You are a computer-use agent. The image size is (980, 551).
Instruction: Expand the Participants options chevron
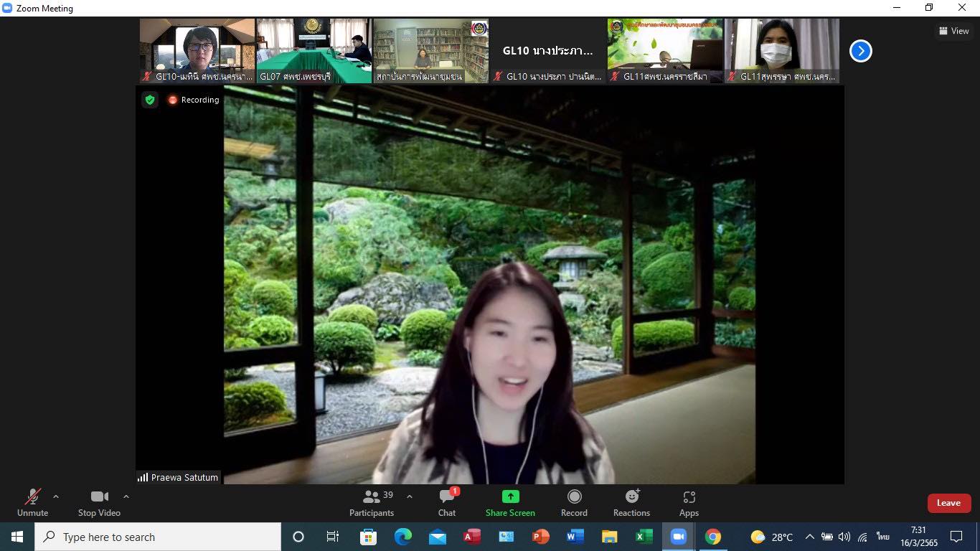tap(410, 496)
